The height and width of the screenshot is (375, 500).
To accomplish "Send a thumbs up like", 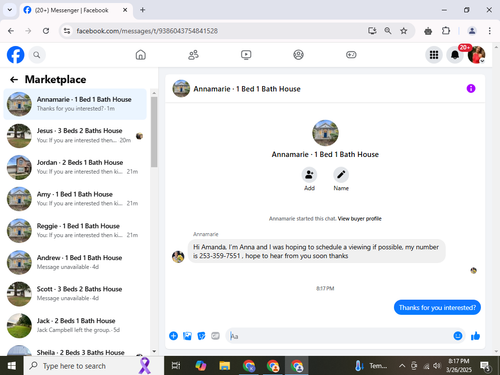I will pos(475,336).
